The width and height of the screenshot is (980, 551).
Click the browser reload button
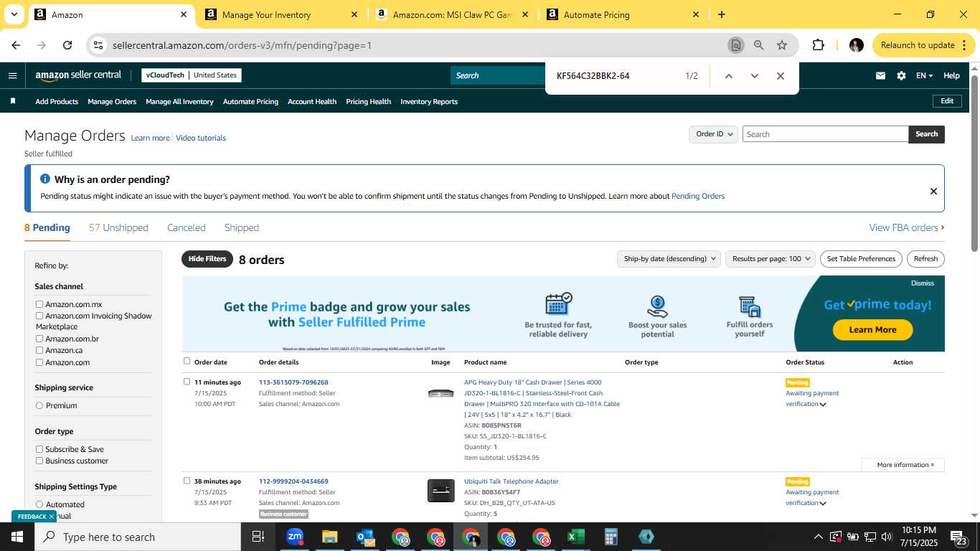(x=67, y=45)
